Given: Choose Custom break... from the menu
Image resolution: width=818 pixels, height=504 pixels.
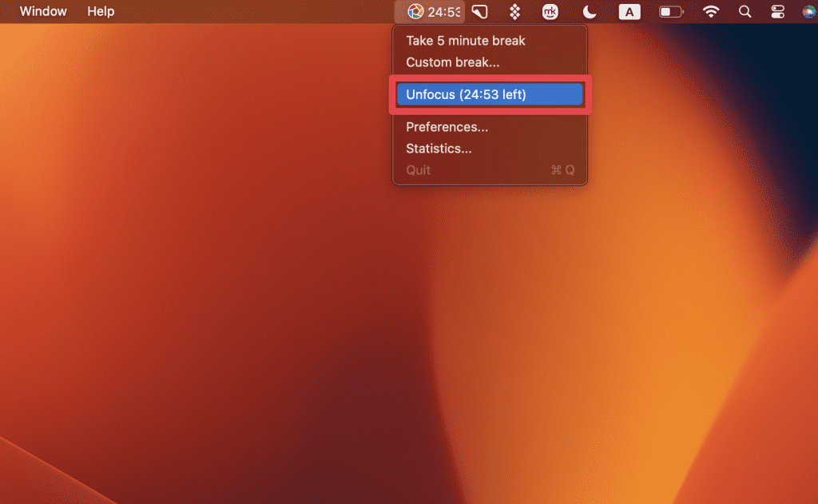Looking at the screenshot, I should [452, 62].
